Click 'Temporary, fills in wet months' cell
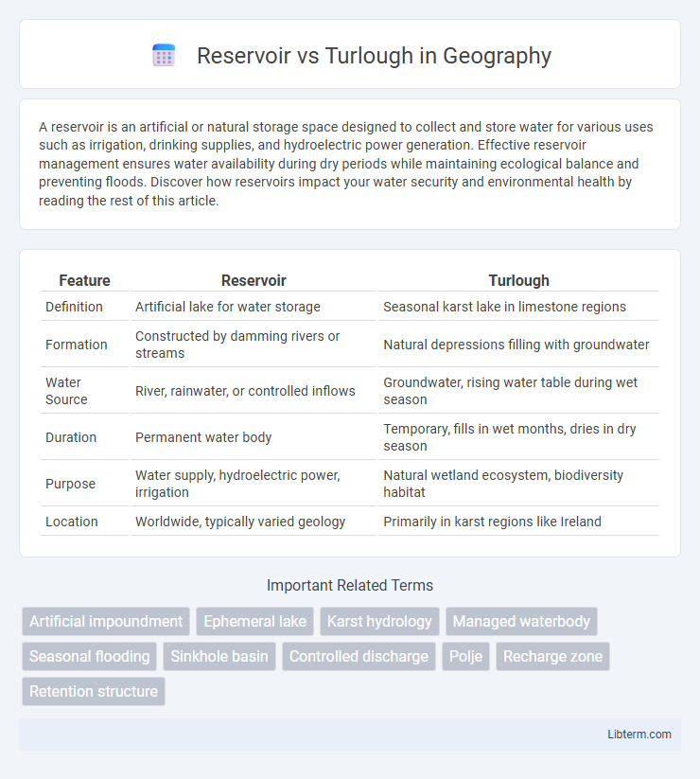 (x=518, y=437)
